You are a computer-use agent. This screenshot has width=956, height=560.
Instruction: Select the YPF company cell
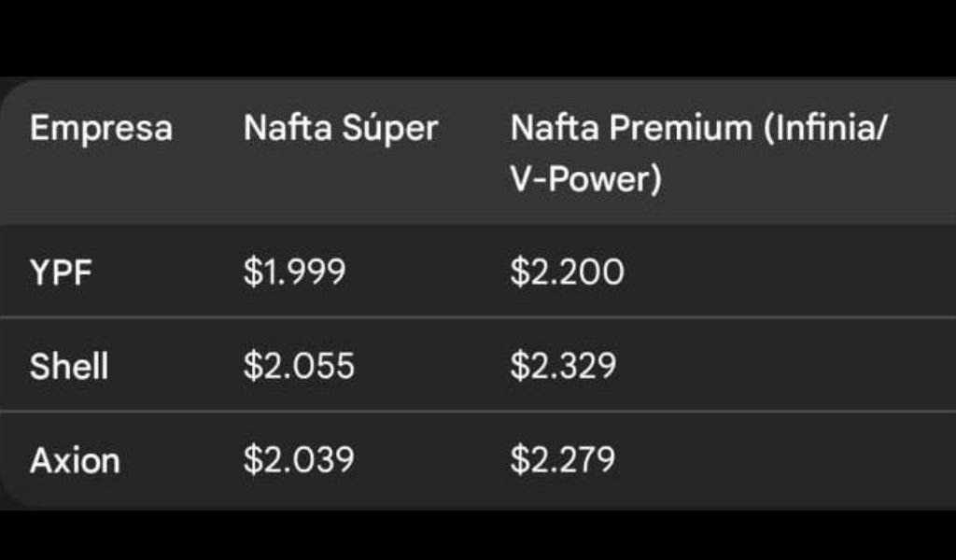click(60, 272)
